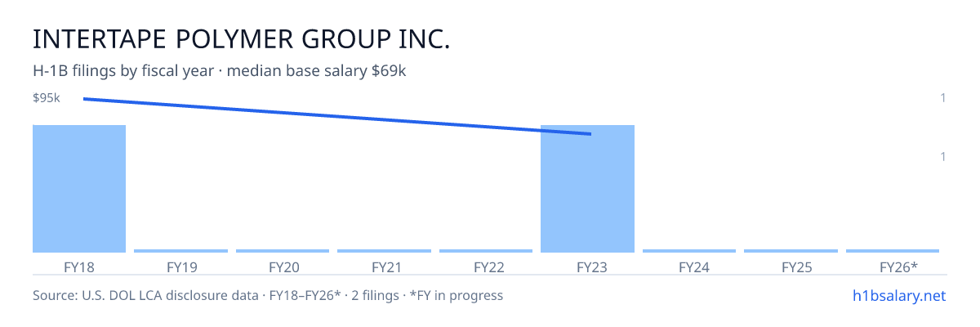Click the top right axis value 1

(943, 98)
